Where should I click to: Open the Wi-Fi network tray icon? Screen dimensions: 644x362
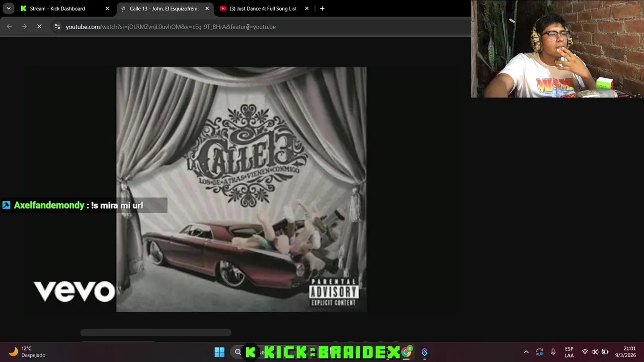(x=585, y=352)
